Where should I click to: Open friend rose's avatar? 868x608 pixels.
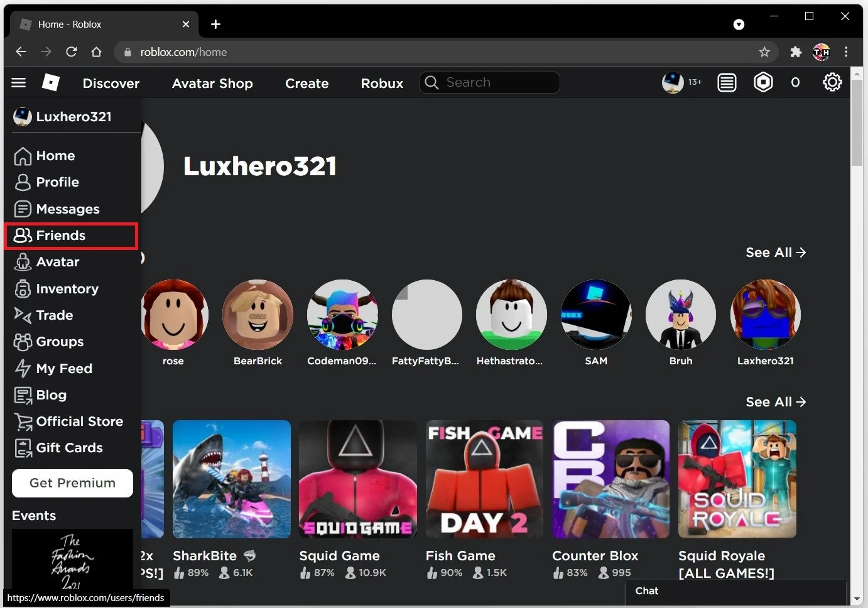point(173,315)
